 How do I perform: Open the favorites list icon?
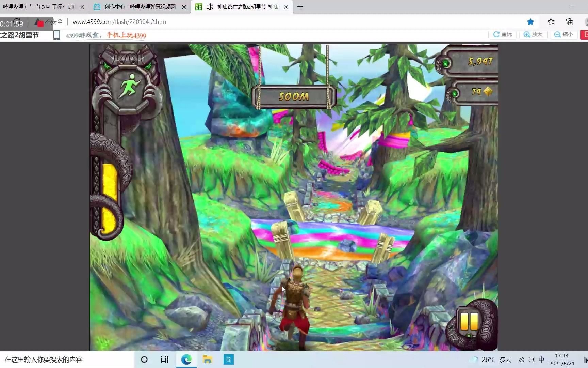point(551,22)
